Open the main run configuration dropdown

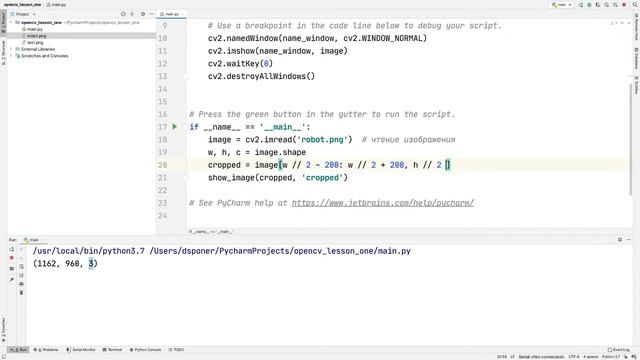562,5
